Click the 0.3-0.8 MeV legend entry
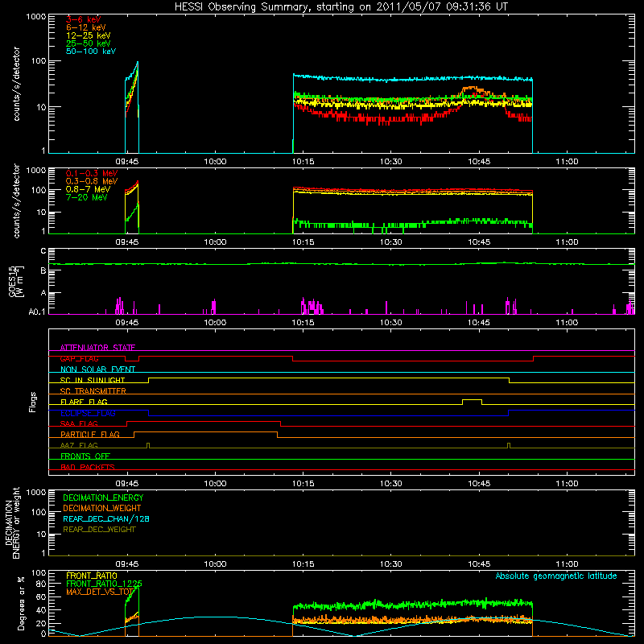Viewport: 644px width, 644px height. [92, 181]
